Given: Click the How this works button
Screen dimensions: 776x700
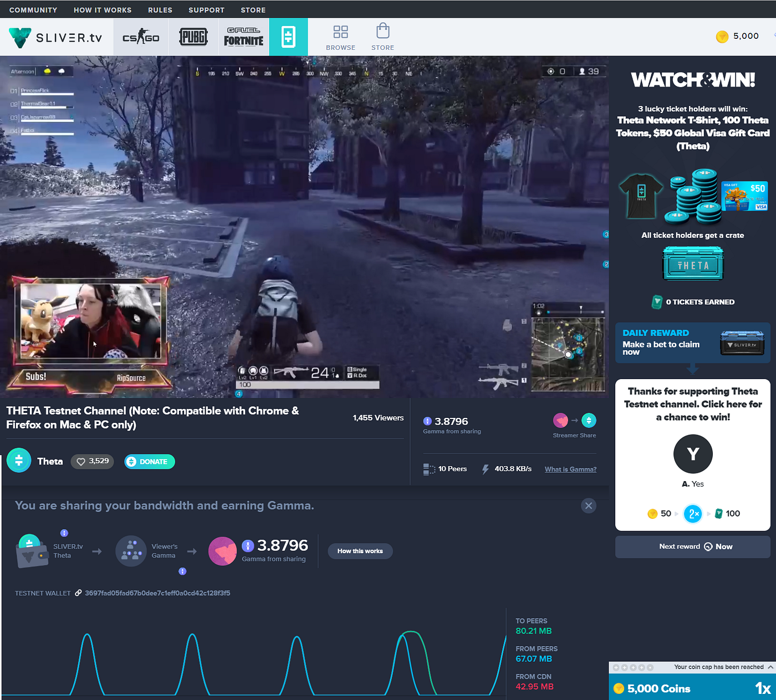Looking at the screenshot, I should pos(360,551).
